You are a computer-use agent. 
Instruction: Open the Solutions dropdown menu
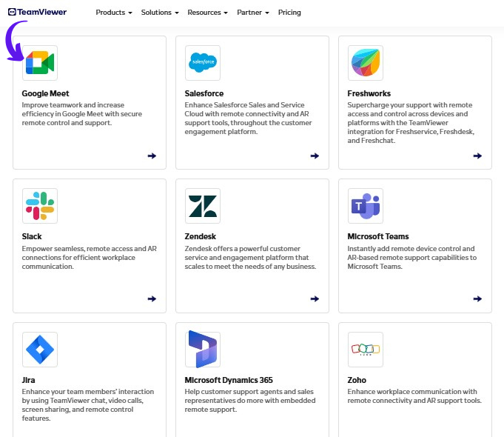160,13
